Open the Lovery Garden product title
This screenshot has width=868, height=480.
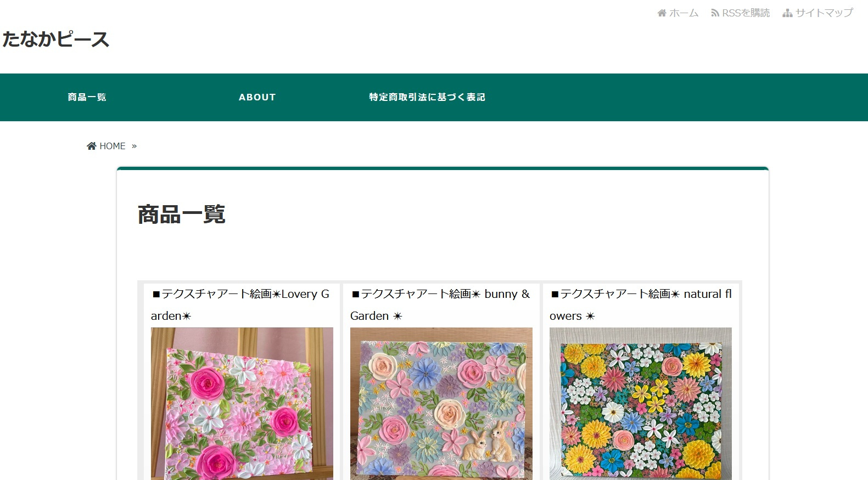pyautogui.click(x=240, y=304)
